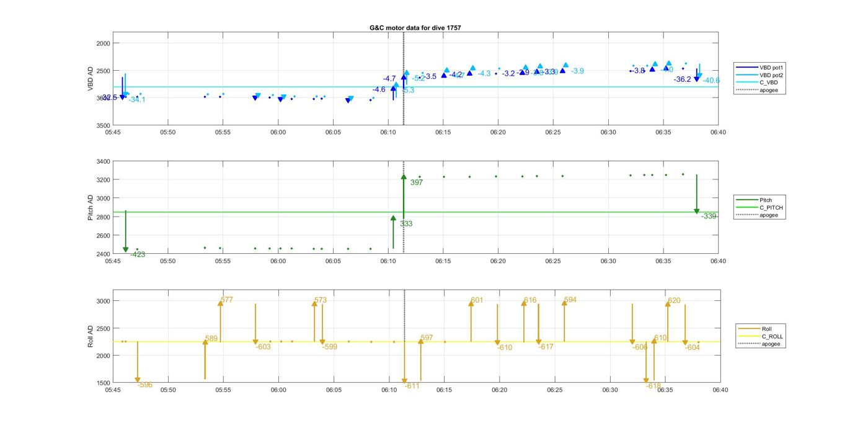Image resolution: width=868 pixels, height=430 pixels.
Task: Click the VBD value label '-3.5'
Action: (430, 76)
